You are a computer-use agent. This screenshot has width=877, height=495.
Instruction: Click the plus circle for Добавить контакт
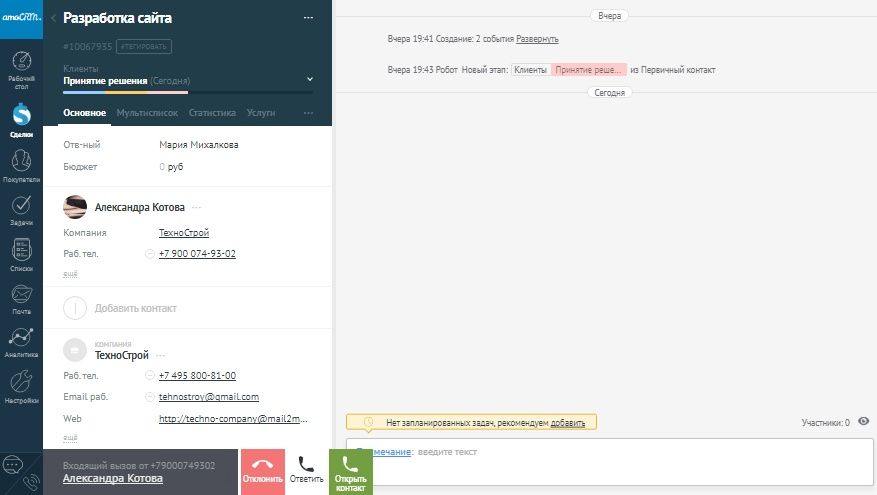[x=75, y=308]
